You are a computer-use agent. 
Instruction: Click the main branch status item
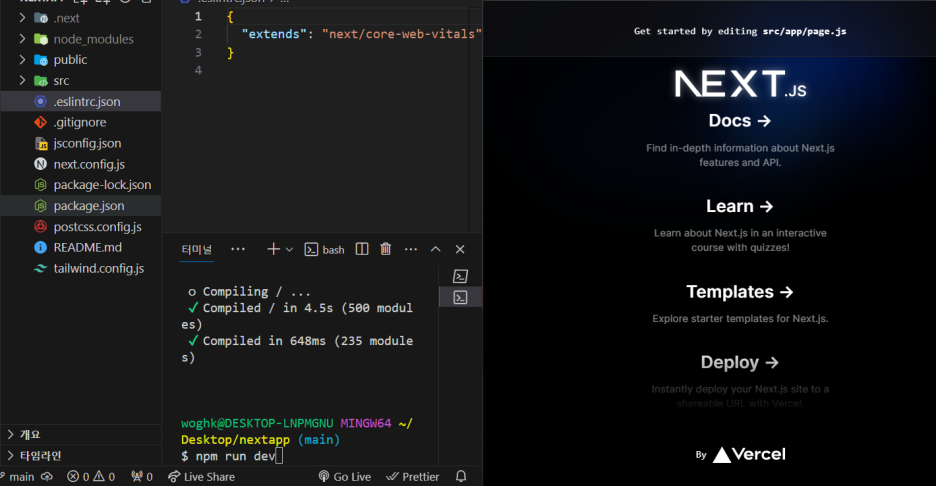(x=18, y=476)
